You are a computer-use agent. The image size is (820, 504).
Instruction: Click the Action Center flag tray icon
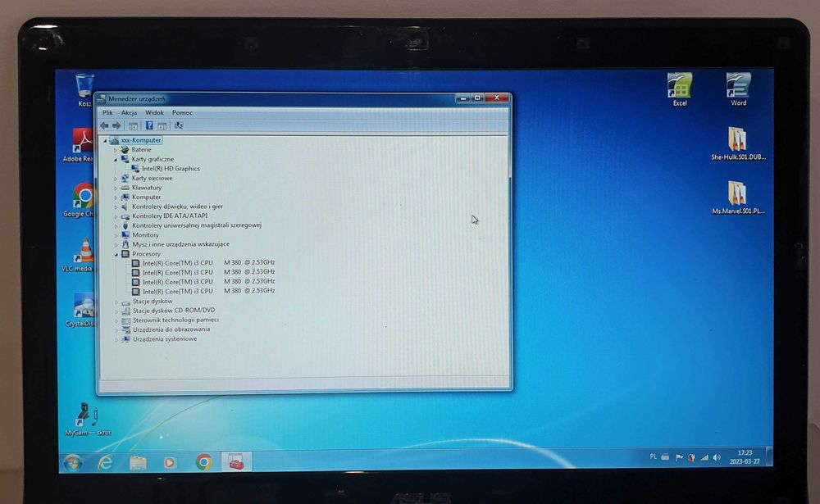679,457
